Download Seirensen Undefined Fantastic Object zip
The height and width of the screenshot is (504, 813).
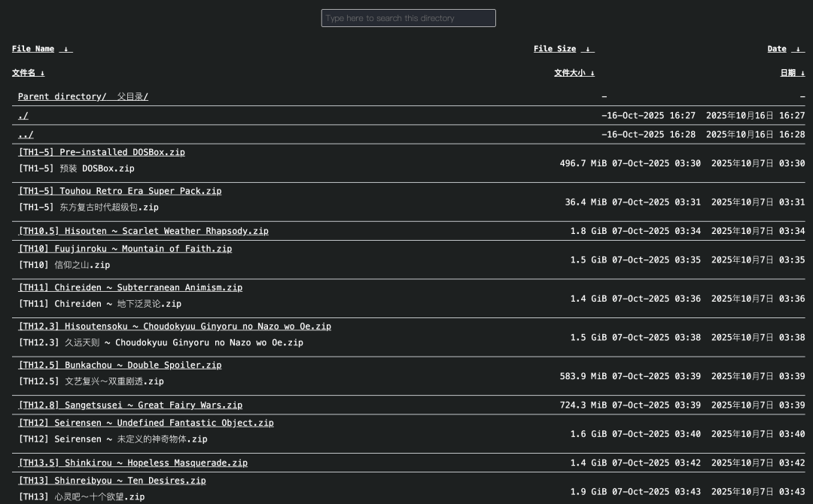coord(146,424)
